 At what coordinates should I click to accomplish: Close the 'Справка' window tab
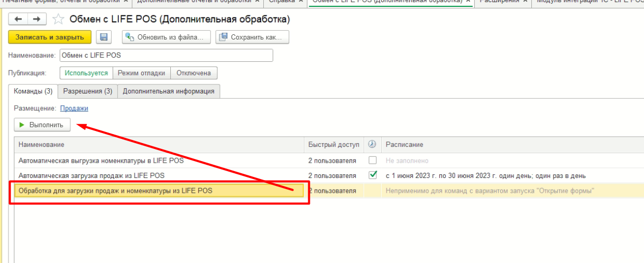click(300, 2)
